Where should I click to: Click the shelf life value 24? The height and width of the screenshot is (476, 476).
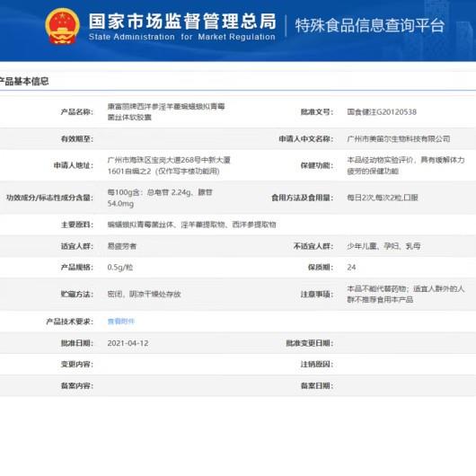[x=351, y=268]
